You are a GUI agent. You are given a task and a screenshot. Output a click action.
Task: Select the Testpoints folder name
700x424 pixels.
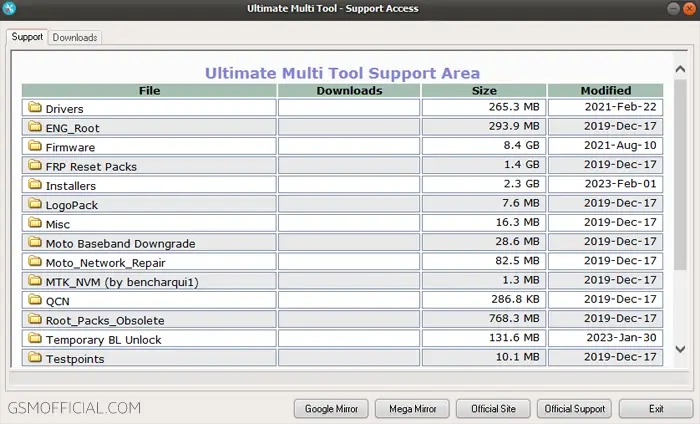coord(75,359)
